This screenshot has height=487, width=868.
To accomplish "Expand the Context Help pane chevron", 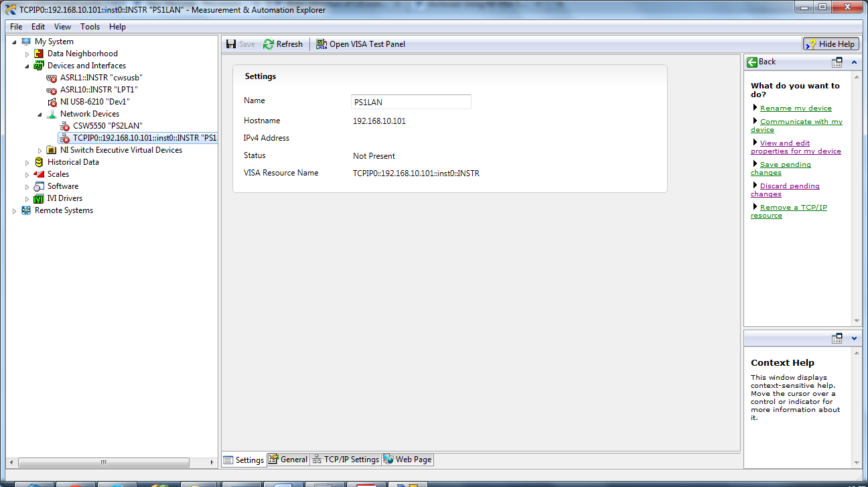I will click(854, 338).
